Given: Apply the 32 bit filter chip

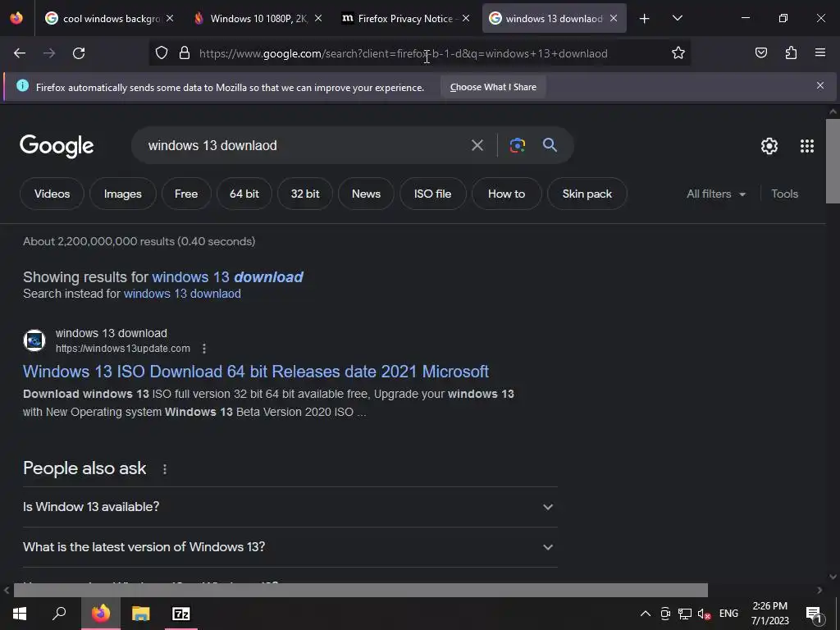Looking at the screenshot, I should pos(305,194).
